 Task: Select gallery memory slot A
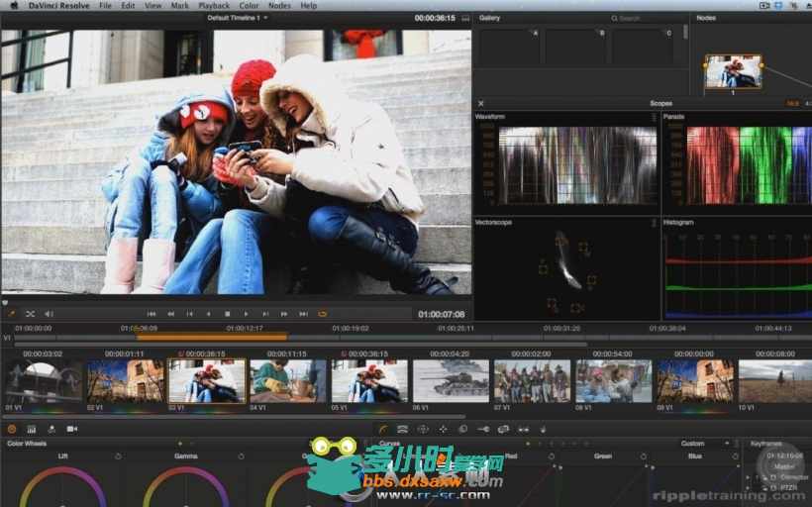pyautogui.click(x=510, y=47)
